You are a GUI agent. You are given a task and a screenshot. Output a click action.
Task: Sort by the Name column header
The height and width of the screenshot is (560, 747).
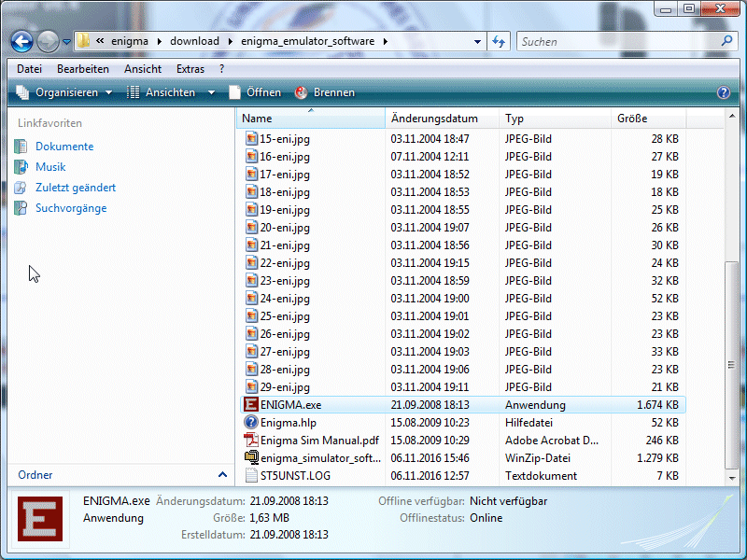pos(311,119)
